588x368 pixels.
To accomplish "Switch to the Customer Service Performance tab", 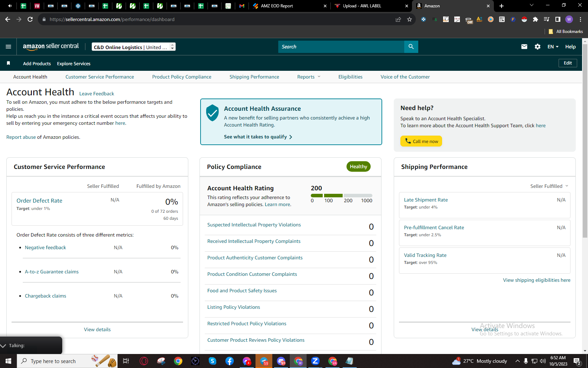I will point(100,77).
